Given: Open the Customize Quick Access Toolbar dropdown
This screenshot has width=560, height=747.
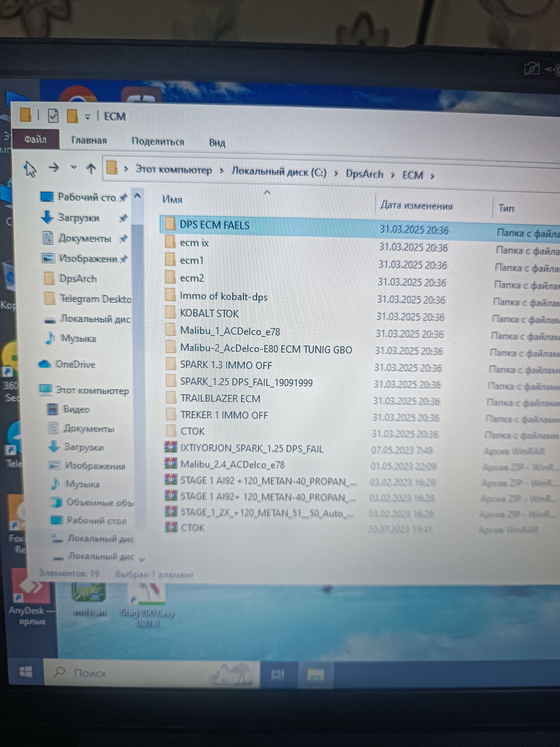Looking at the screenshot, I should pyautogui.click(x=88, y=117).
